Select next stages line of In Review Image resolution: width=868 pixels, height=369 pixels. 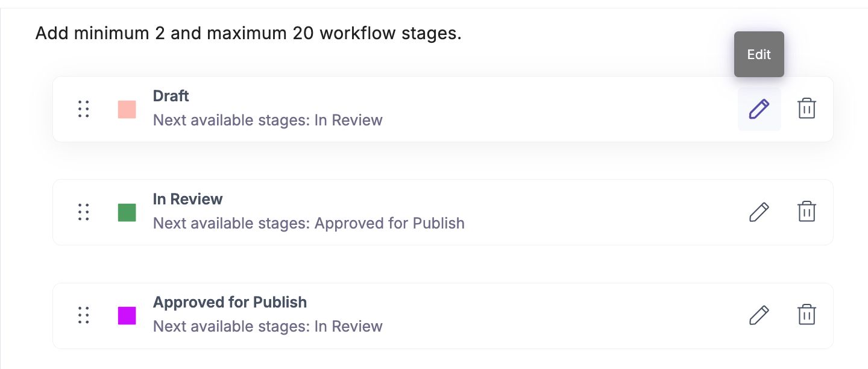[309, 223]
